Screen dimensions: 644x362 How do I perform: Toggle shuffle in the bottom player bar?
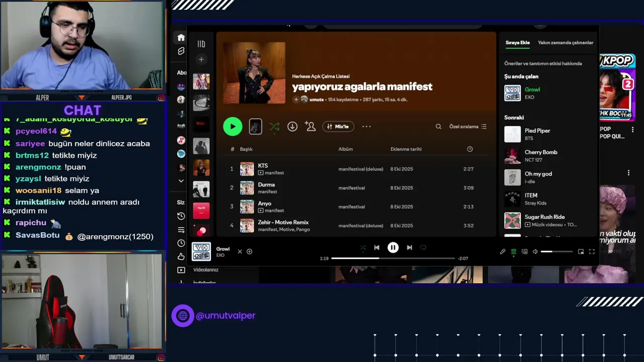pos(363,247)
